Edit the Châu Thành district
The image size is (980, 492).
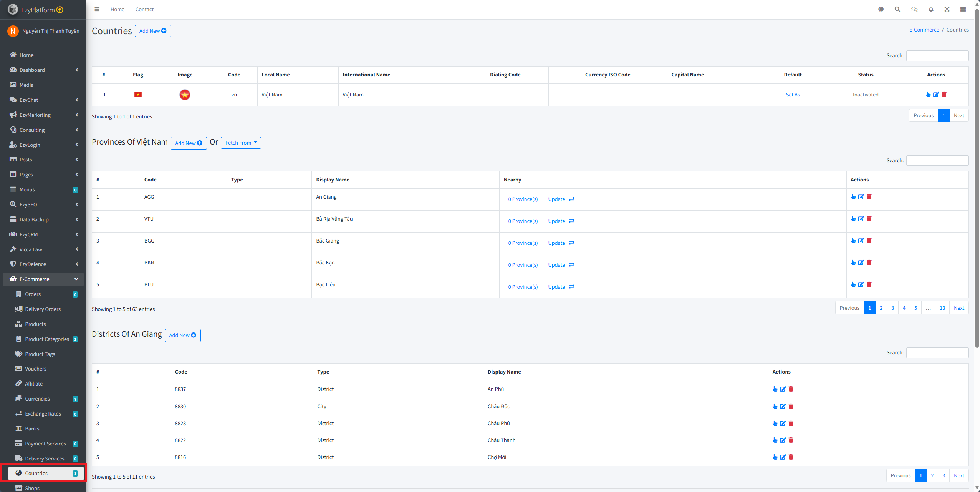(783, 440)
